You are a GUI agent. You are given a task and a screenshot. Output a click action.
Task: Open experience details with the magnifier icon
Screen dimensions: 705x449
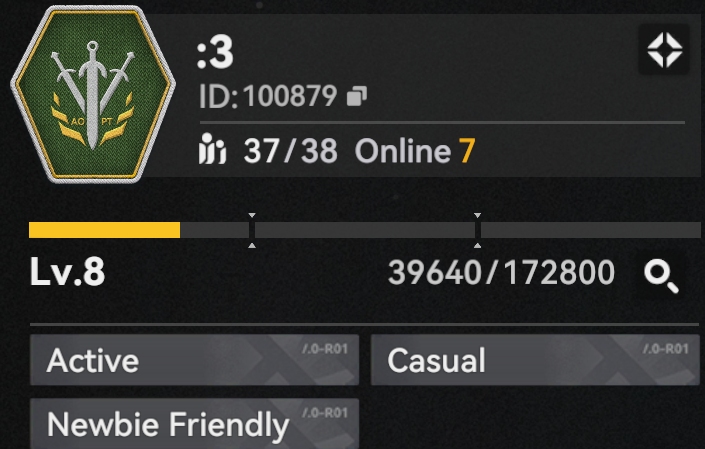[661, 277]
